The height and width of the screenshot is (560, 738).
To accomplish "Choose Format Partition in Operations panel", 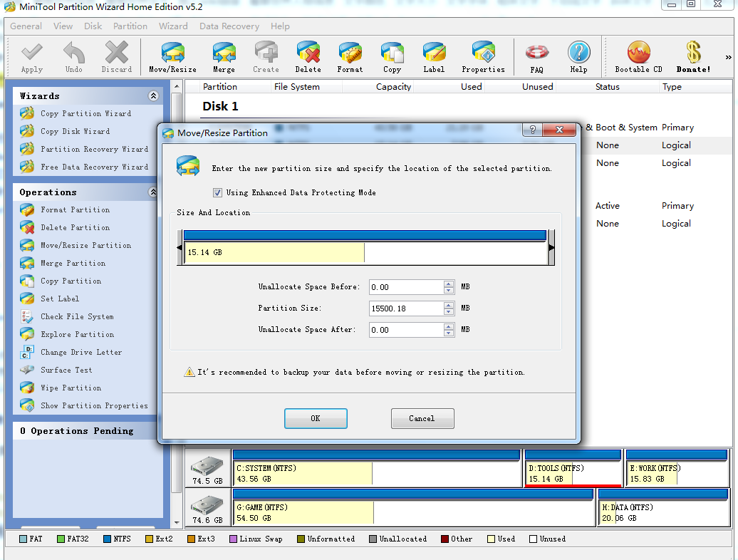I will click(76, 210).
